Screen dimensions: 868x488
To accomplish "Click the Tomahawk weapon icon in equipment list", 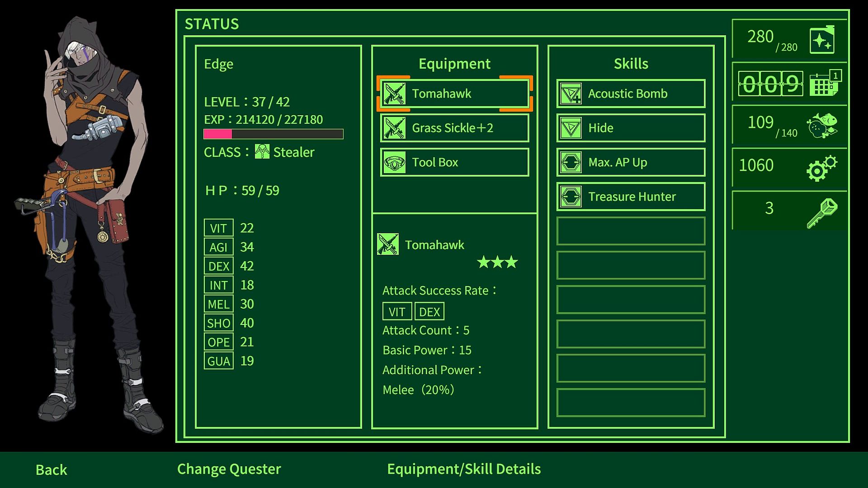I will tap(394, 94).
